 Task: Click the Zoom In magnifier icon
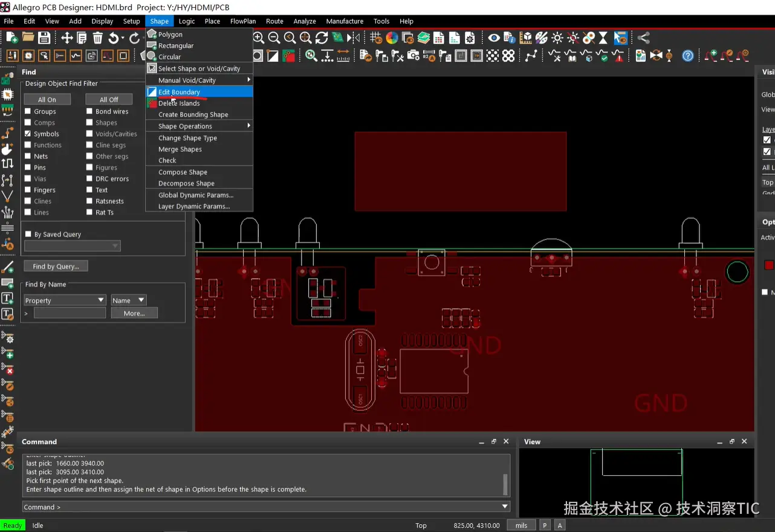[259, 38]
